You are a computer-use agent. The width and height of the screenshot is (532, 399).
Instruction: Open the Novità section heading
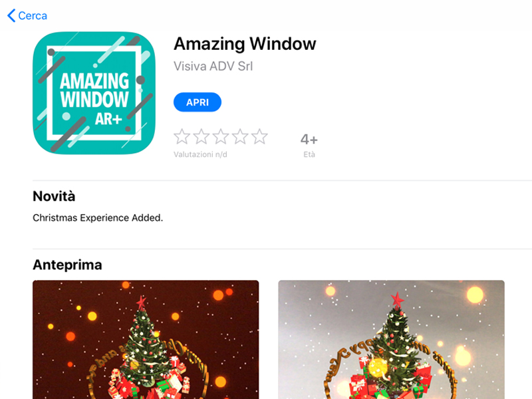pyautogui.click(x=54, y=196)
